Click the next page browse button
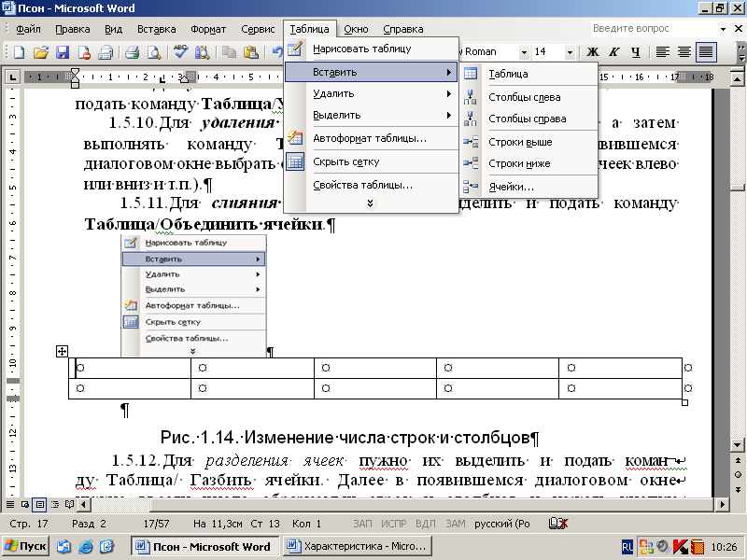This screenshot has height=560, width=747. tap(738, 489)
